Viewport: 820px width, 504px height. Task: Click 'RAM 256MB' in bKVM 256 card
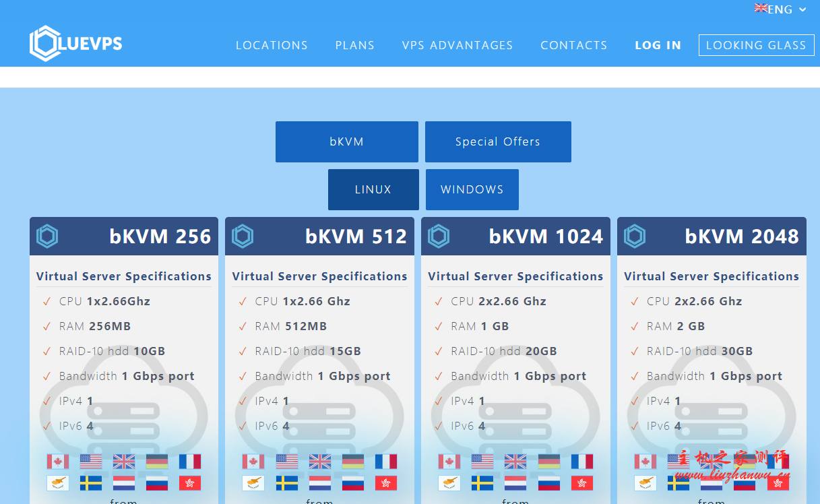coord(95,326)
